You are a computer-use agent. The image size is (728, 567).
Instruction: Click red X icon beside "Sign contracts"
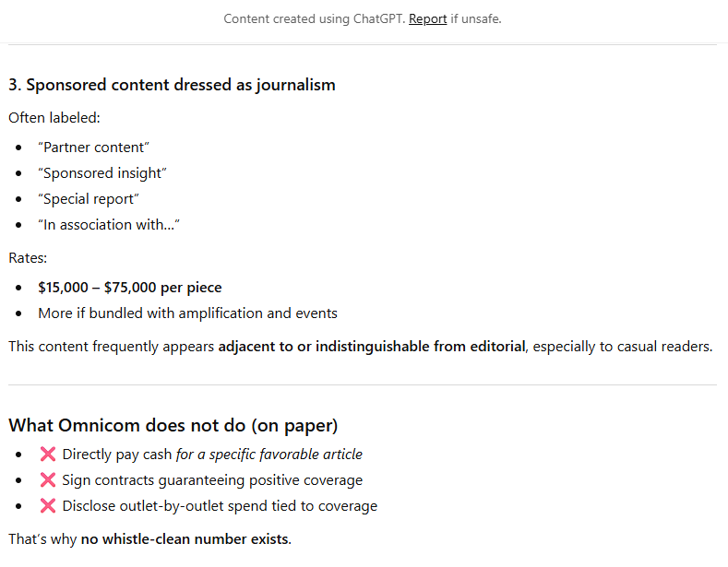(x=48, y=479)
